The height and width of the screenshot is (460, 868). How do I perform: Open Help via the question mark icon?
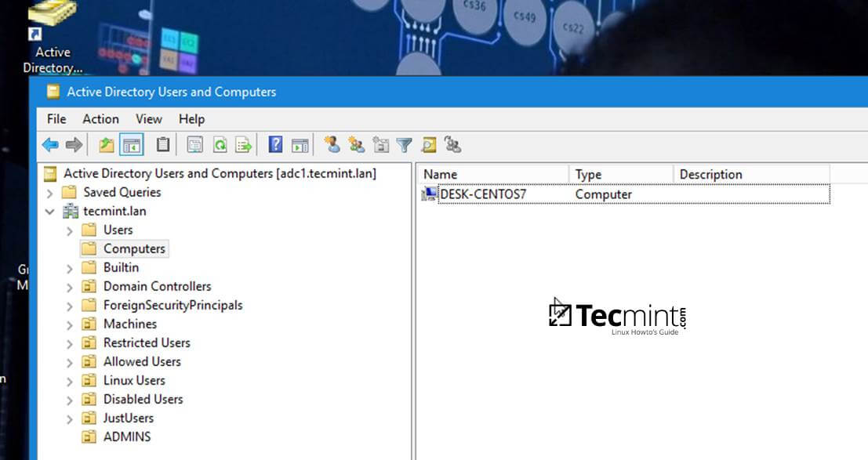coord(275,144)
